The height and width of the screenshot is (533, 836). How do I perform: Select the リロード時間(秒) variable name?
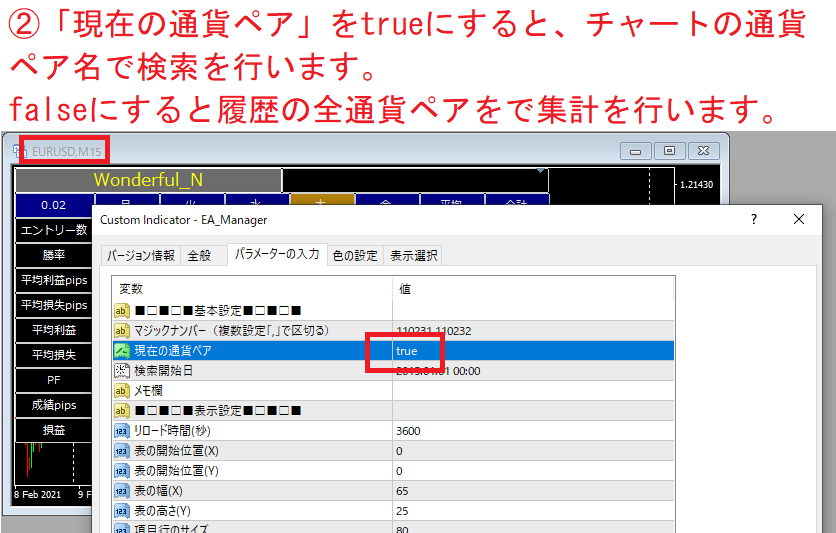[x=172, y=431]
